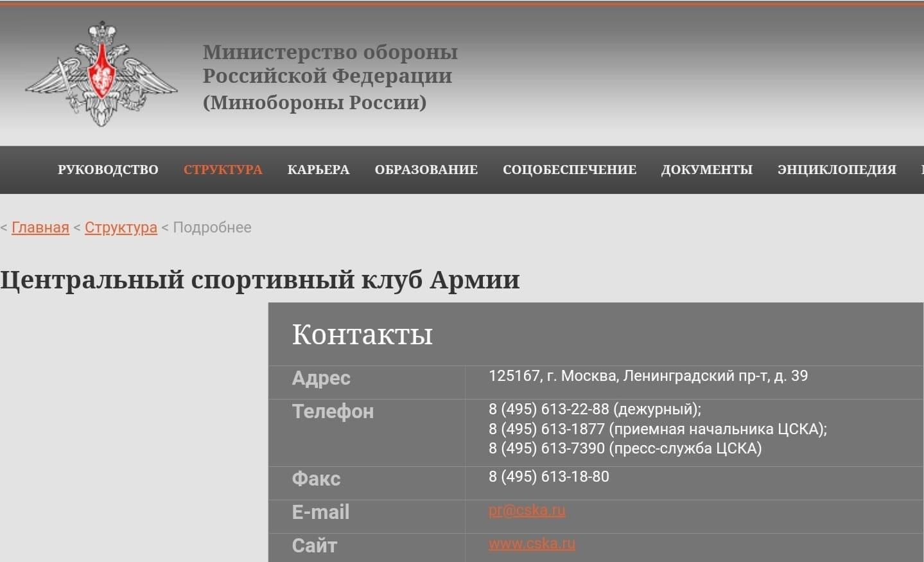The height and width of the screenshot is (562, 924).
Task: Open the КАРЬЕРА section
Action: pos(318,170)
